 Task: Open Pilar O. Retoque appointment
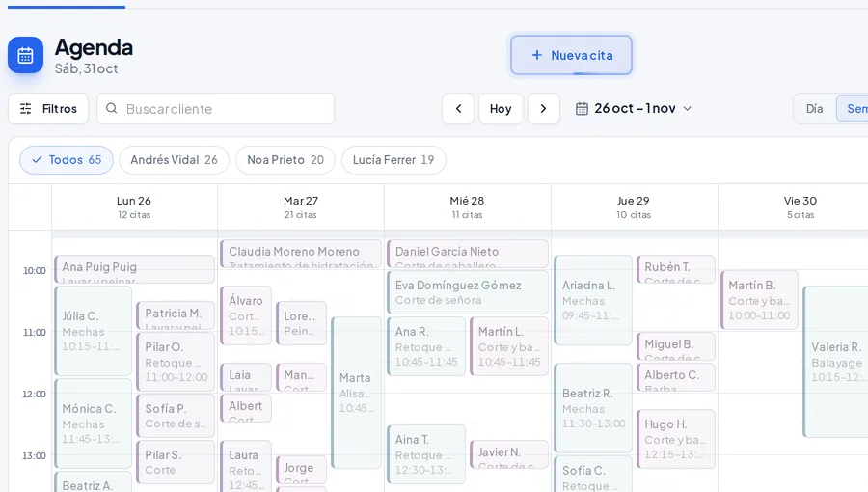[176, 362]
